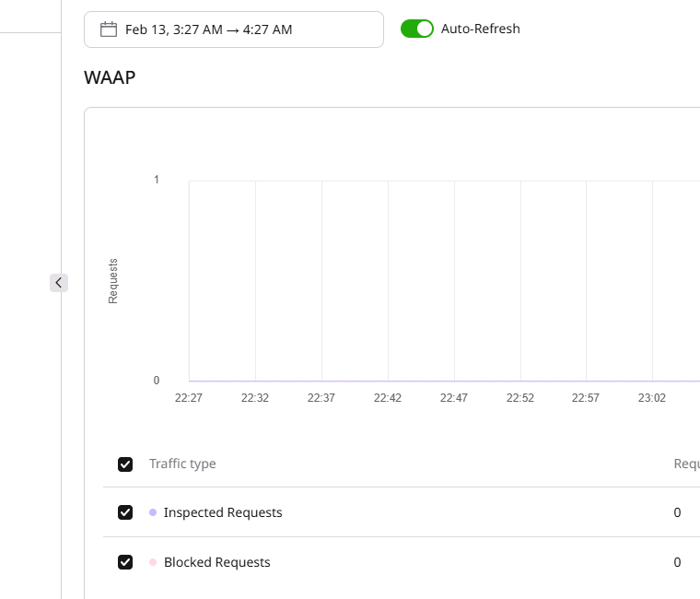Click the pink Blocked Requests legend dot
This screenshot has width=700, height=599.
coord(153,562)
